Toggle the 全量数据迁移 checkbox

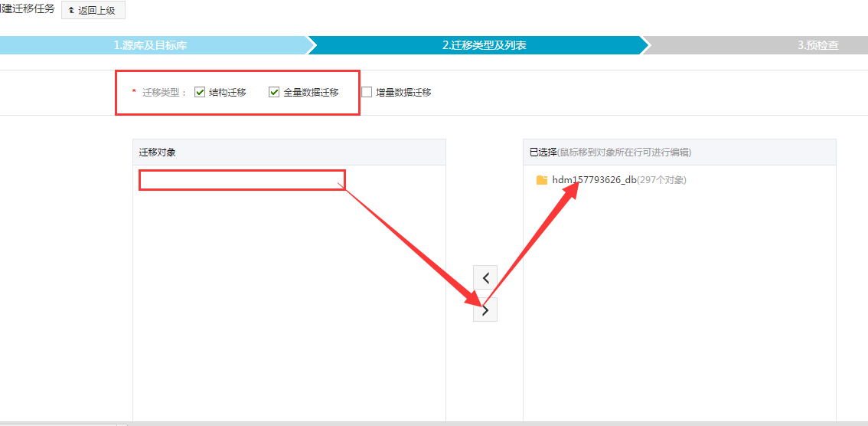point(274,92)
